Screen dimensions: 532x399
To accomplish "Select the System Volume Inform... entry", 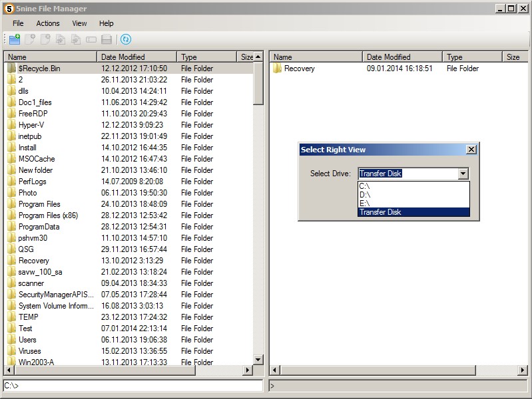I will 56,306.
